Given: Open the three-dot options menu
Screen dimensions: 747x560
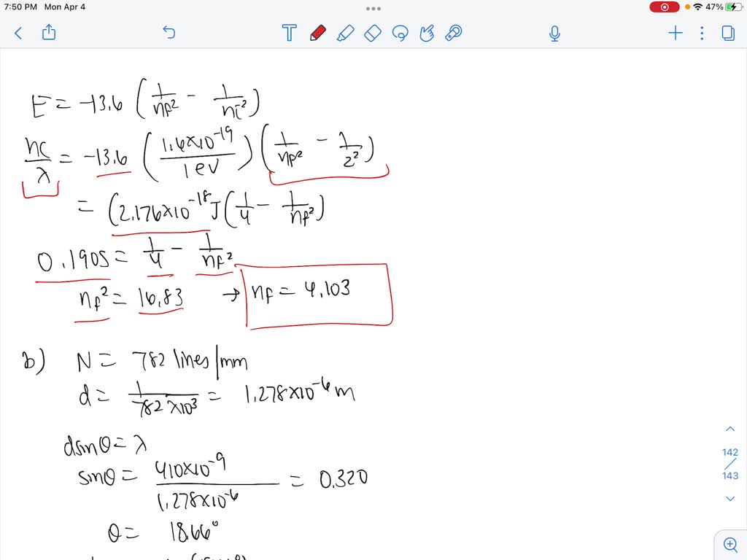Looking at the screenshot, I should tap(701, 33).
